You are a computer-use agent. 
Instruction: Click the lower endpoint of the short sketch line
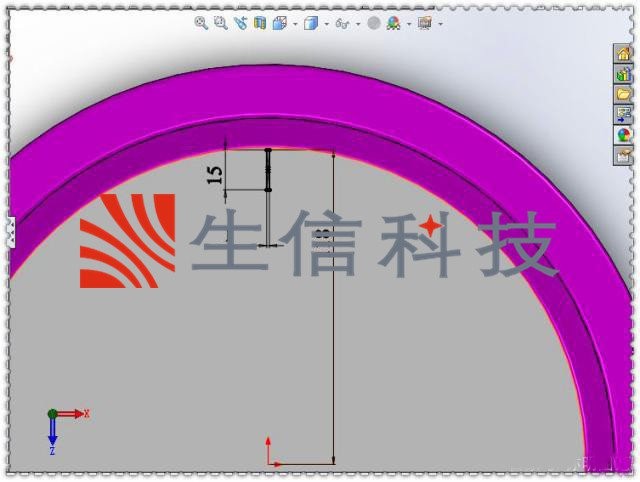point(268,190)
